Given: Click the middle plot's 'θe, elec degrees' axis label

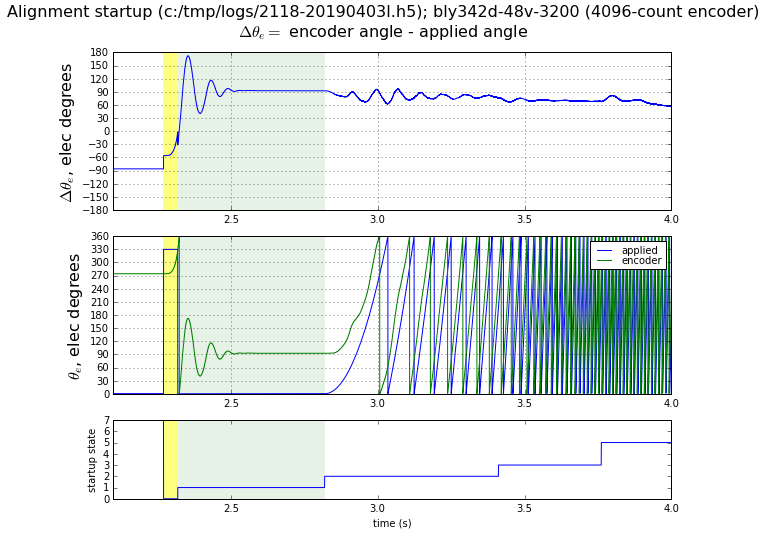Looking at the screenshot, I should (x=73, y=316).
